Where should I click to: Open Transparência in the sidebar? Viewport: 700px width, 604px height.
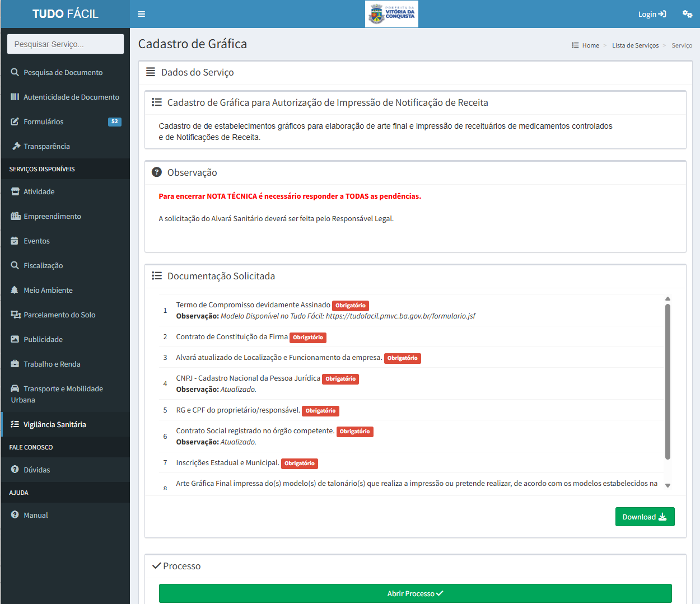[x=46, y=146]
